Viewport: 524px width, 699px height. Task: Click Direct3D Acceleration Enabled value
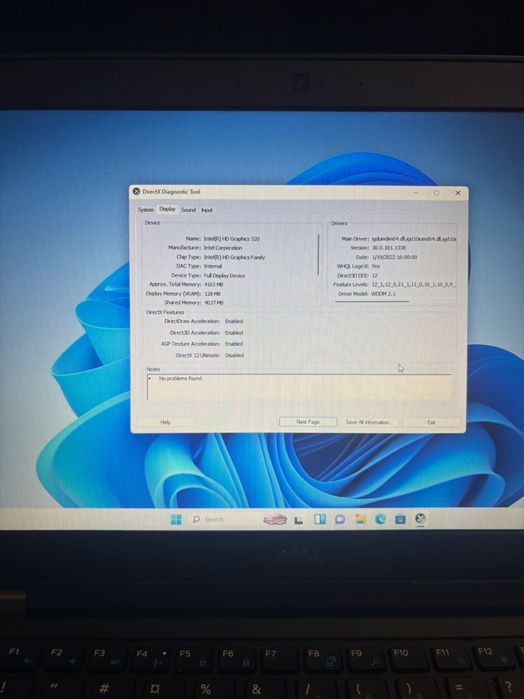click(x=234, y=333)
